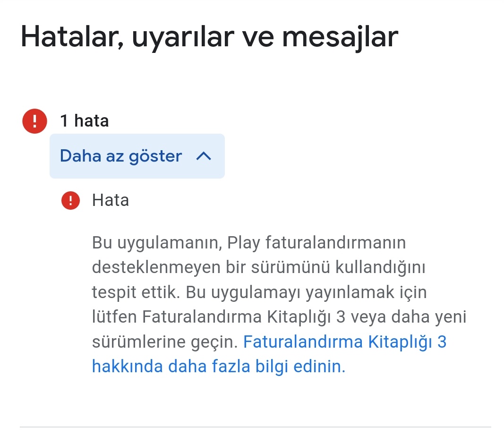The image size is (504, 436).
Task: Click the line tespit ettik. Bu uygulamayı yayınlamak
Action: (x=259, y=292)
